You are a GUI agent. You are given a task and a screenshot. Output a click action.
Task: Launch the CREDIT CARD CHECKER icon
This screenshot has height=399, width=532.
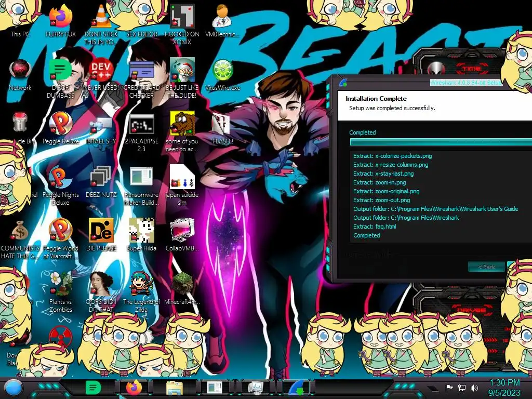[142, 71]
